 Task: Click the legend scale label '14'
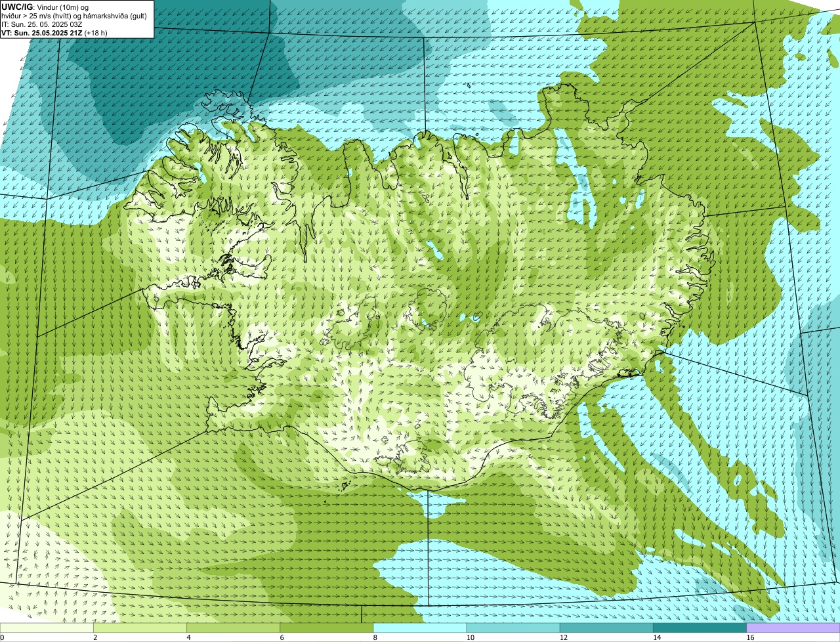pyautogui.click(x=656, y=637)
